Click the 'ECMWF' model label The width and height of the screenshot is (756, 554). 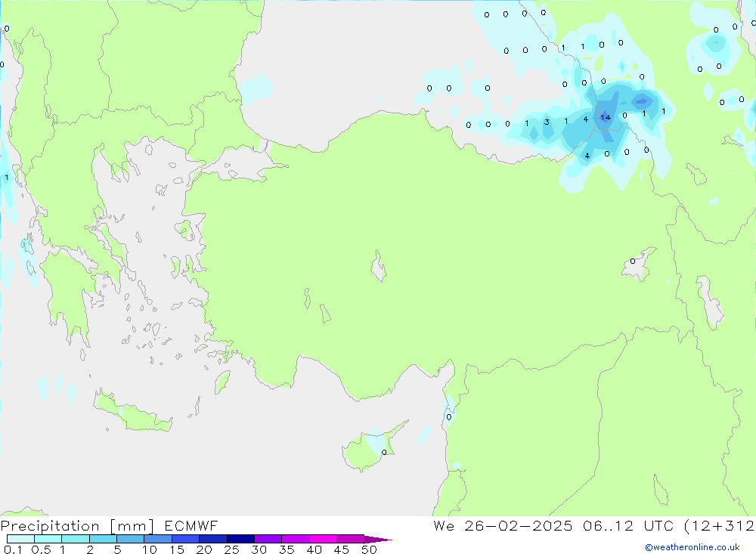(x=191, y=525)
